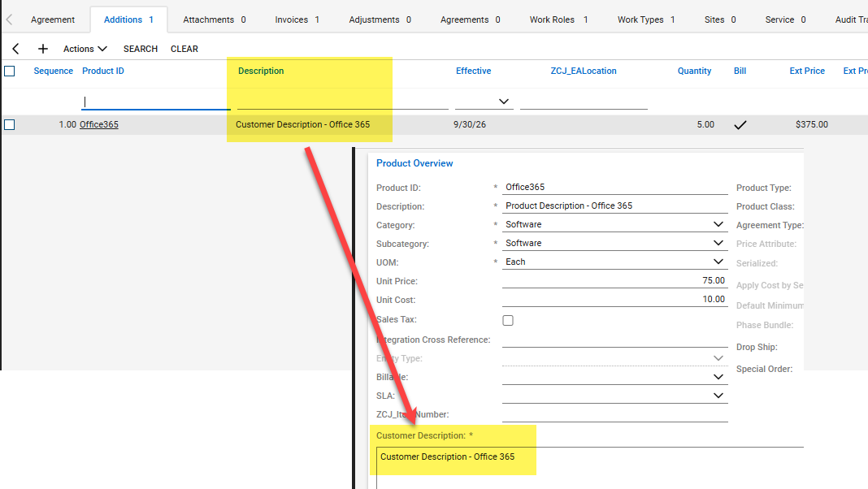Check the Office365 row checkbox

pos(10,124)
